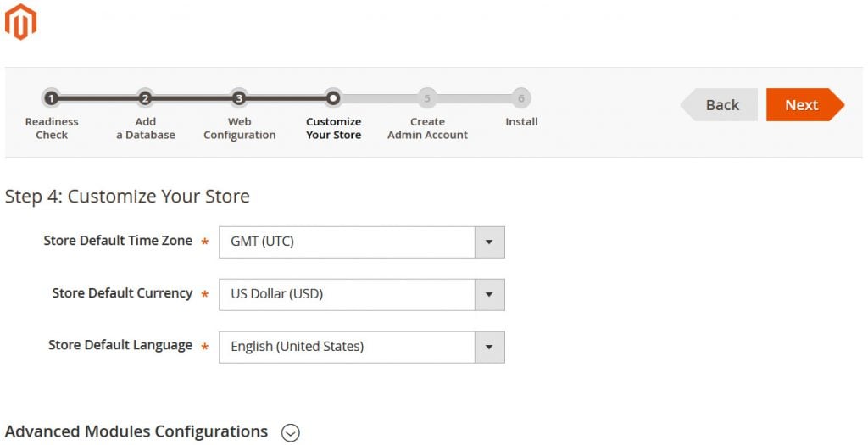Click step 5 Create Admin Account circle

tap(427, 98)
